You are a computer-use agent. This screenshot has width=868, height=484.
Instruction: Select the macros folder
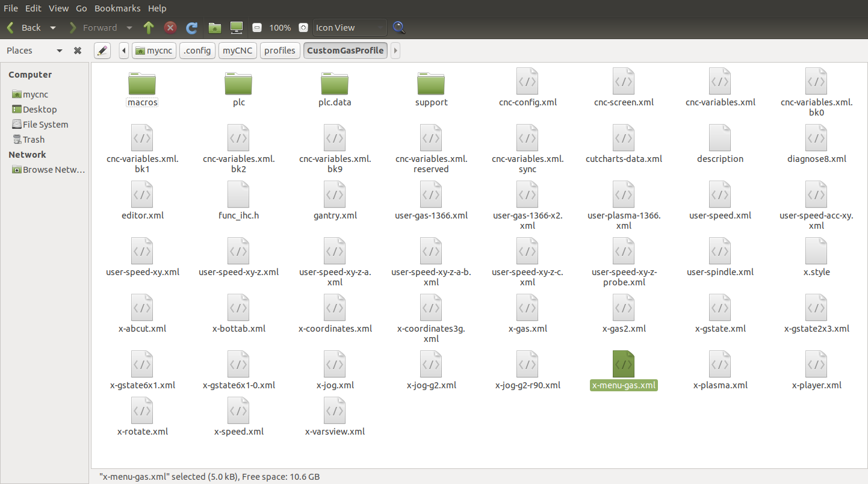(x=142, y=87)
